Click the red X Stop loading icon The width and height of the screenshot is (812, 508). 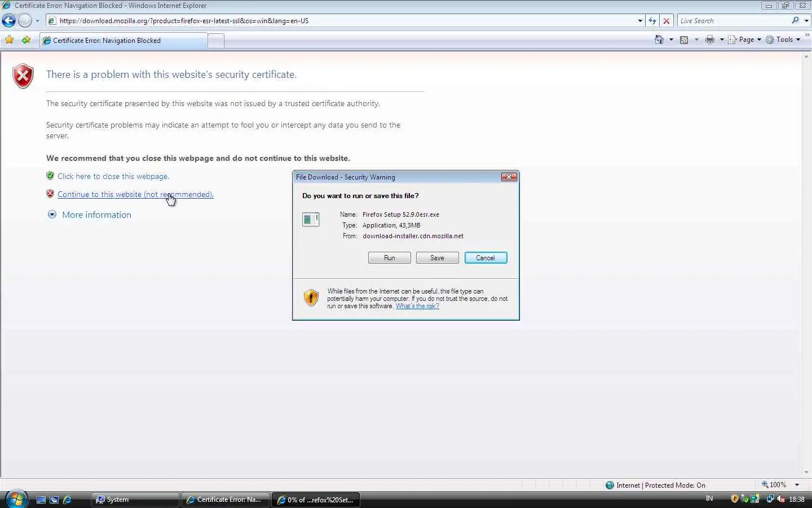(667, 21)
